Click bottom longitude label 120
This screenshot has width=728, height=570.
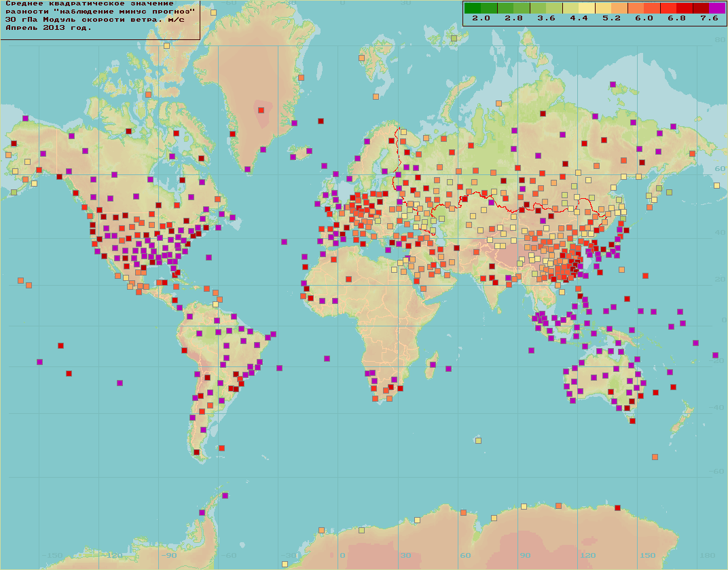click(x=587, y=555)
